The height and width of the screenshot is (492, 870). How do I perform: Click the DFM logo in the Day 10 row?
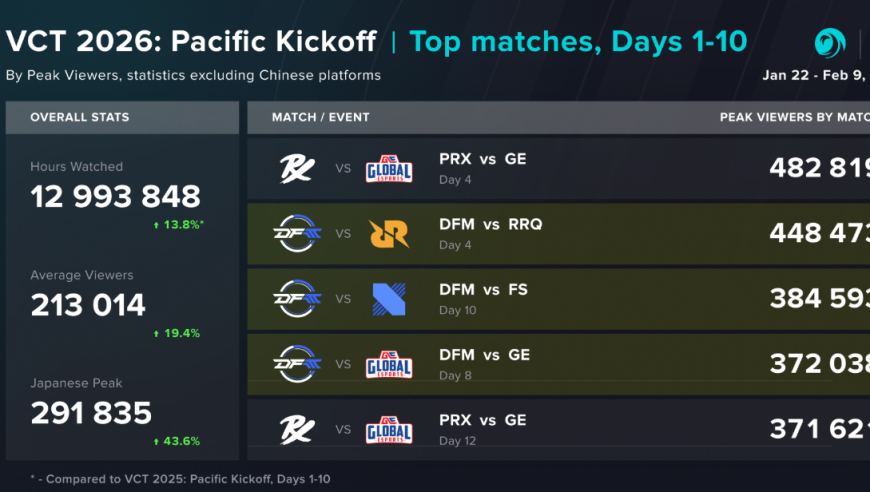pyautogui.click(x=297, y=299)
